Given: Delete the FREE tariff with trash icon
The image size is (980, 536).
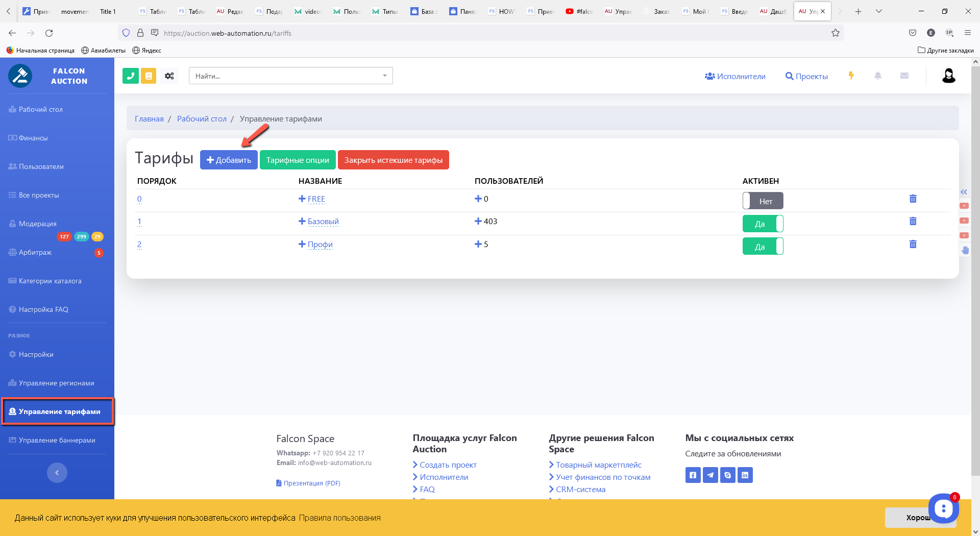Looking at the screenshot, I should (x=913, y=199).
